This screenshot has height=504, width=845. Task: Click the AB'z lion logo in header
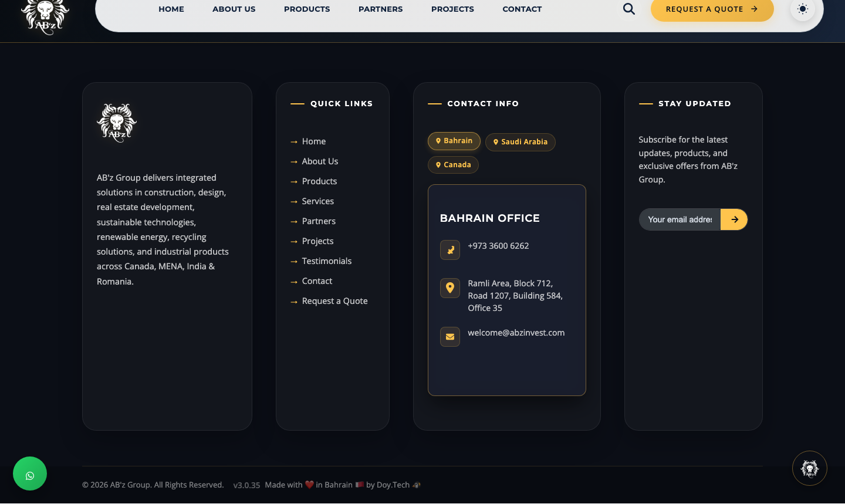[45, 16]
